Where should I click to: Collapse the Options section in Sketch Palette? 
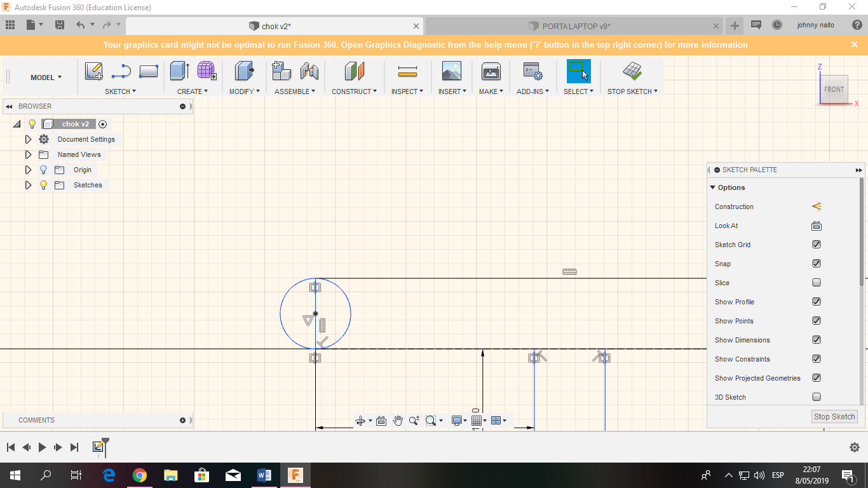(x=713, y=187)
